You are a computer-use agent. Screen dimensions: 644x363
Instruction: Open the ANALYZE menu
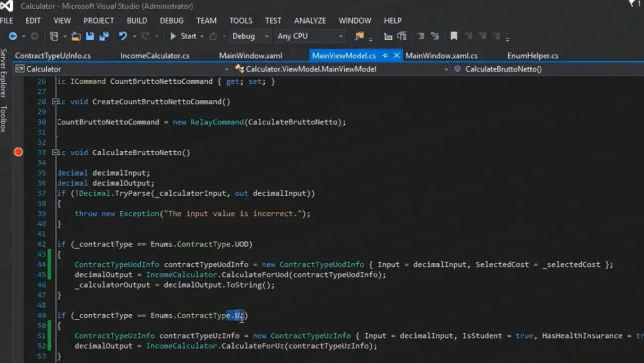pos(310,21)
